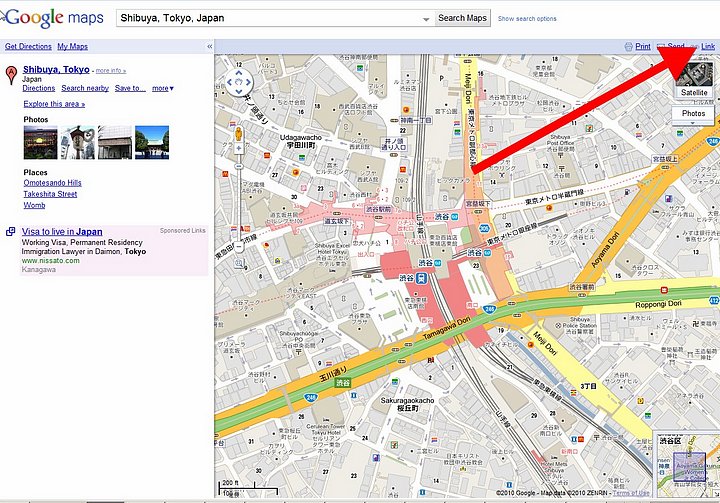Click Terms of Use on the map
720x503 pixels.
631,493
